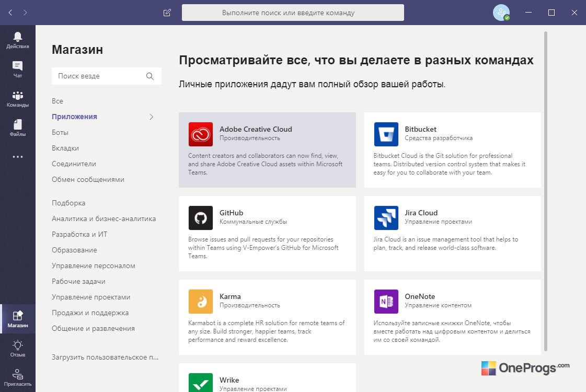Viewport: 586px width, 392px height.
Task: Minimize the Teams window
Action: [528, 13]
